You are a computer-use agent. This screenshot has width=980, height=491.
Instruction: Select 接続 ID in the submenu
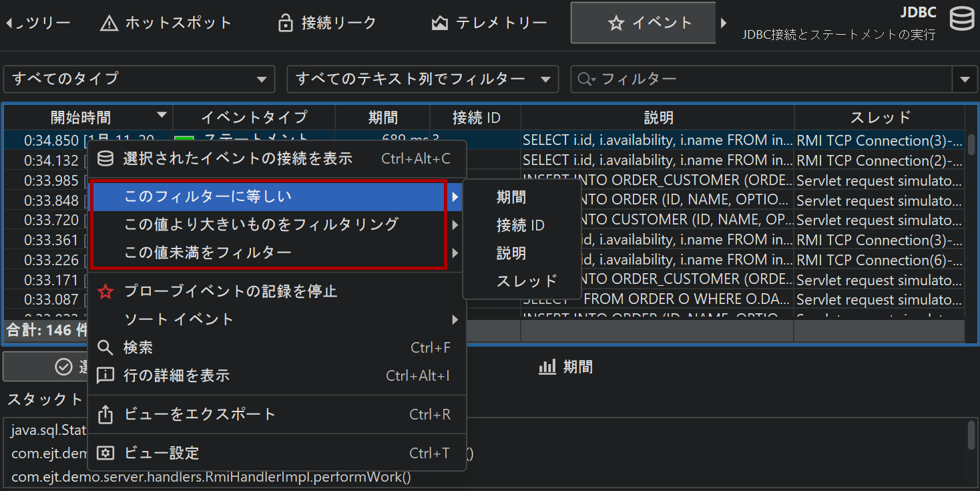pos(520,226)
